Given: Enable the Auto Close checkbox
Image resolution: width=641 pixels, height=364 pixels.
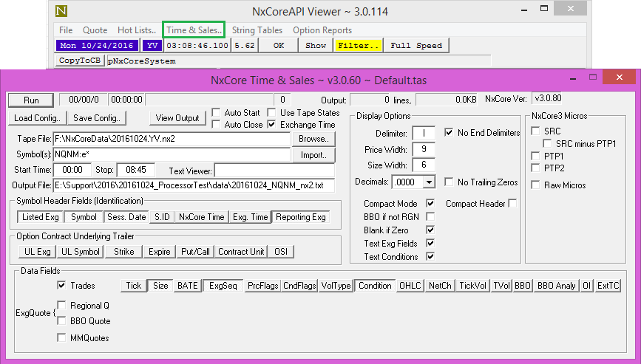Looking at the screenshot, I should [x=217, y=125].
